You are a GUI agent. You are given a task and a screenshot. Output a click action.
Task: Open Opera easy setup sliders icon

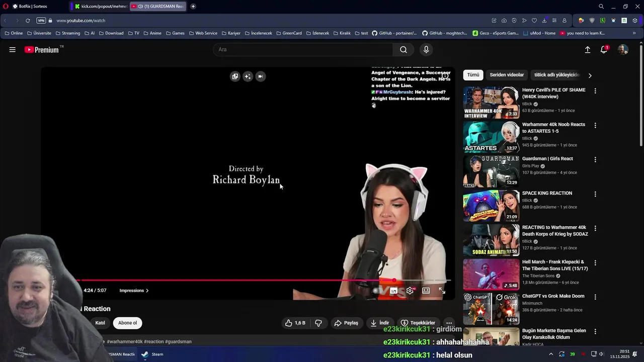click(x=554, y=21)
